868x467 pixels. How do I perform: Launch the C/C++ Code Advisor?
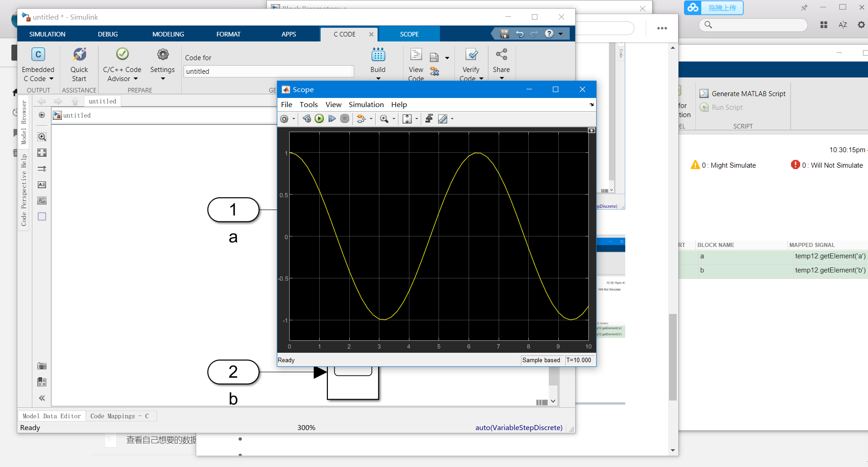[x=122, y=64]
